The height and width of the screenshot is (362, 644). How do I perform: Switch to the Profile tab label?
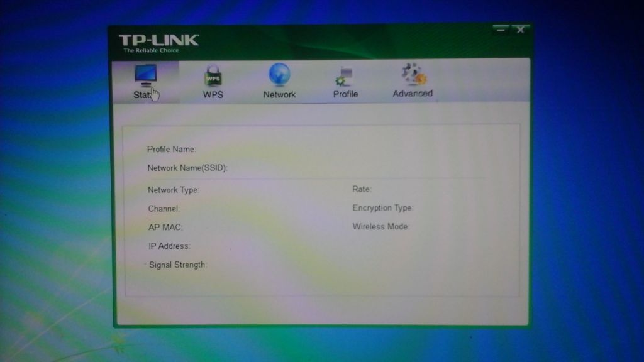coord(345,94)
